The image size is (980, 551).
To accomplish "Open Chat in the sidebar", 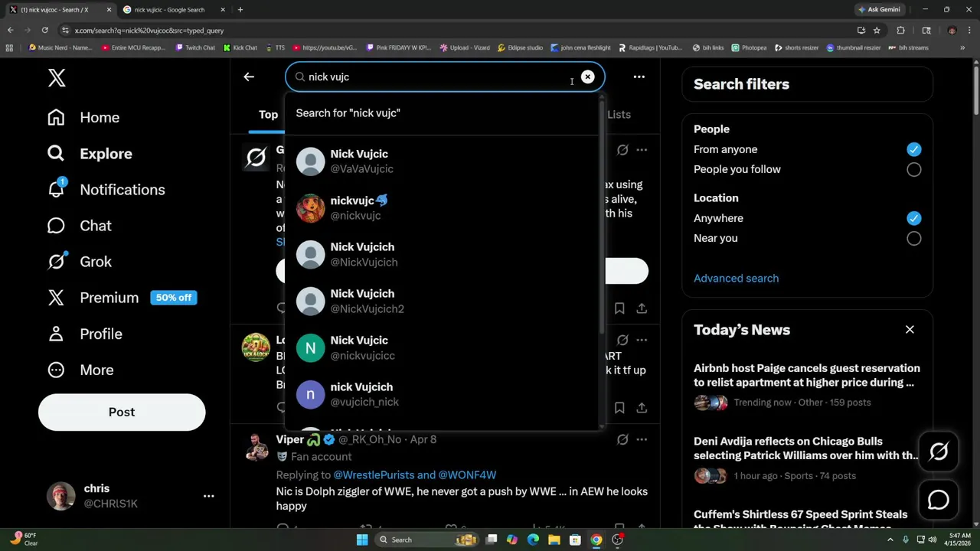I will [x=80, y=226].
